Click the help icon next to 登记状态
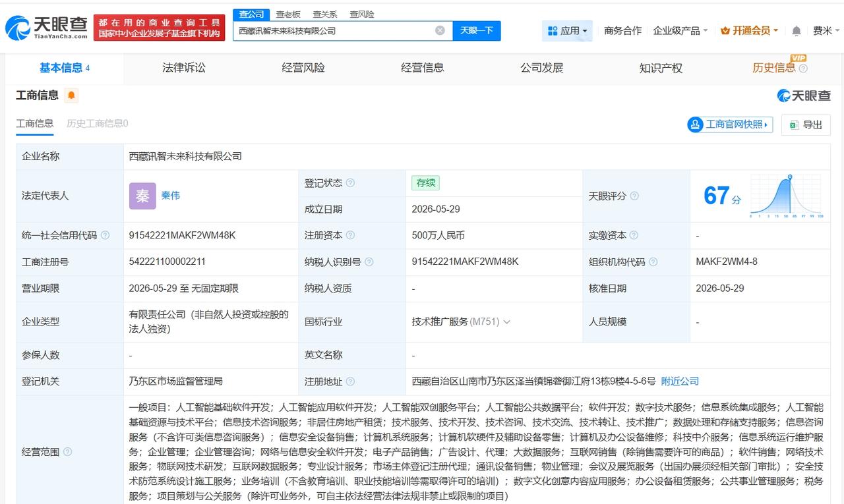 tap(350, 182)
